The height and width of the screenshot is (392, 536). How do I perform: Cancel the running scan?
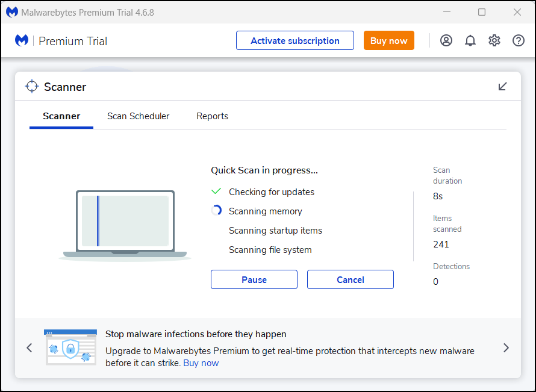[350, 279]
